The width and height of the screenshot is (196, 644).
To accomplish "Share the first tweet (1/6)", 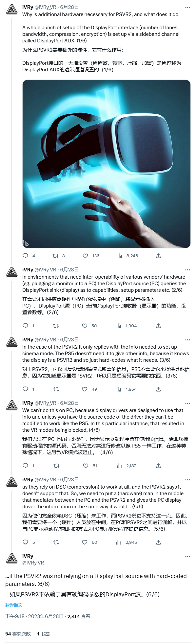I will pos(158,256).
